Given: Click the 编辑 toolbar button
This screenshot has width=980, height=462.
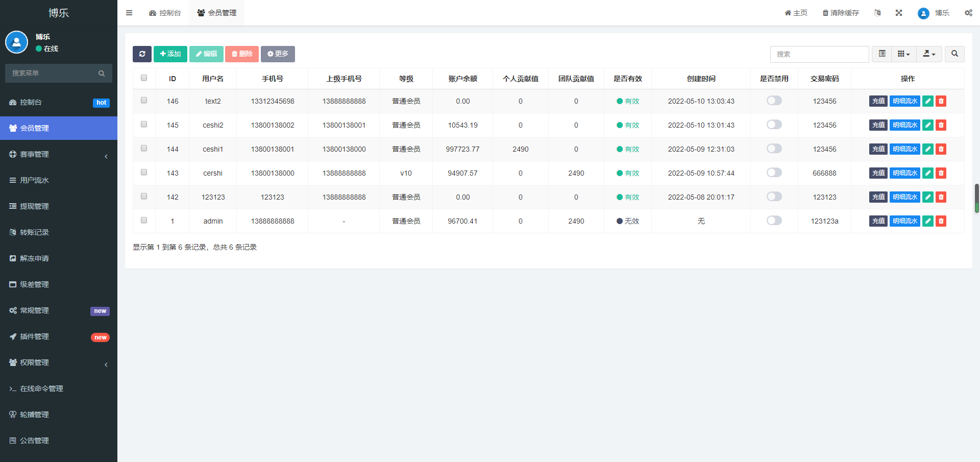Looking at the screenshot, I should coord(206,54).
